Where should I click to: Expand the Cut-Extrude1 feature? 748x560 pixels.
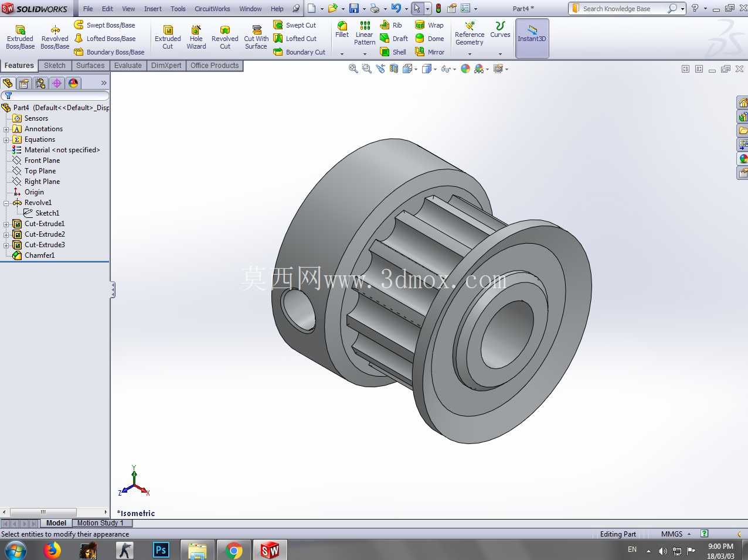[x=6, y=224]
